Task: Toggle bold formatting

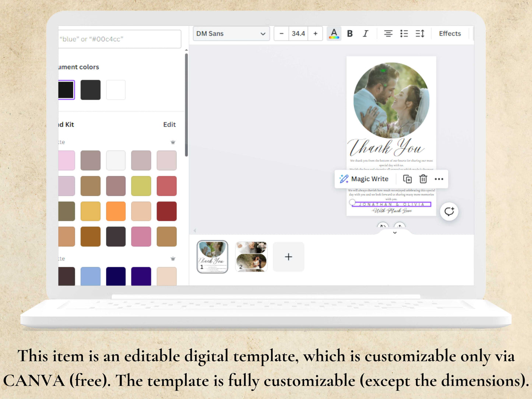Action: pos(350,33)
